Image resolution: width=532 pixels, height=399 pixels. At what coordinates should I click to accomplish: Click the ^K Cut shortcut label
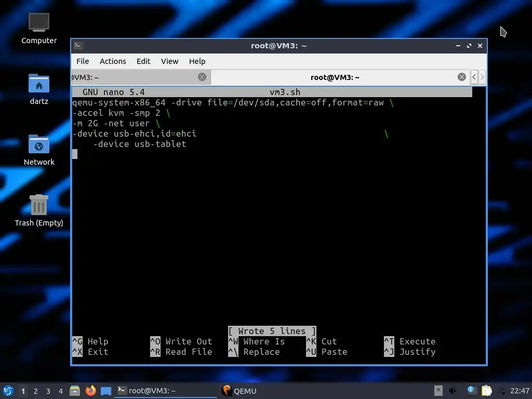321,341
